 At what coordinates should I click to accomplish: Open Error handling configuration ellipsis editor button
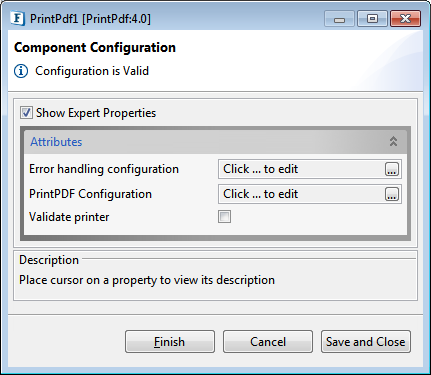(392, 169)
